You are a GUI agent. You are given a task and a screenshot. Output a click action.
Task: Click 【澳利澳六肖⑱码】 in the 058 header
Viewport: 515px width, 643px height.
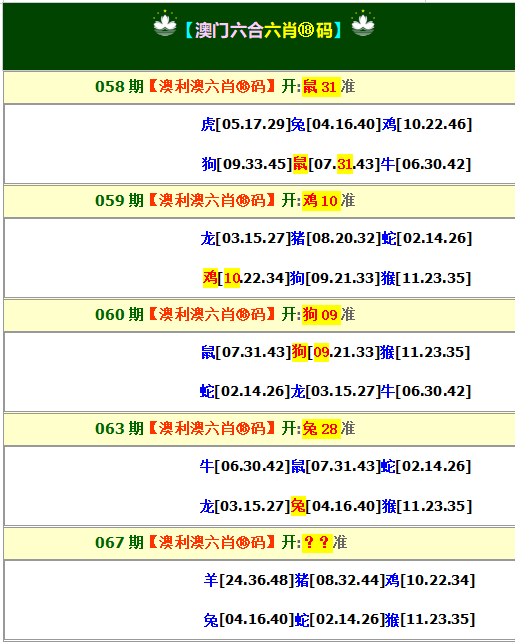click(212, 87)
